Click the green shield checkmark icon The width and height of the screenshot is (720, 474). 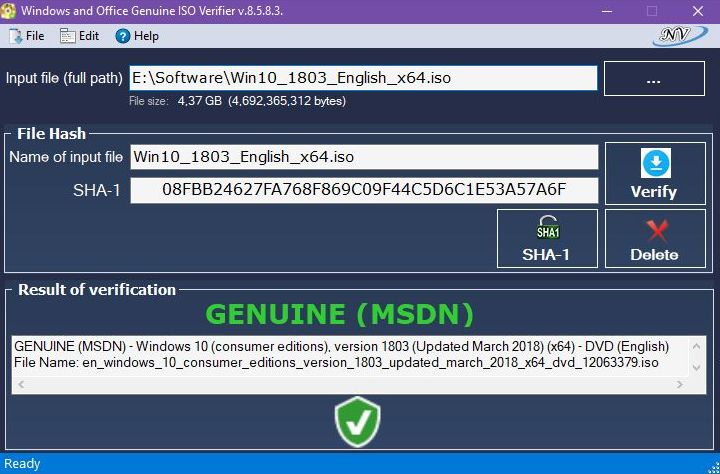357,422
